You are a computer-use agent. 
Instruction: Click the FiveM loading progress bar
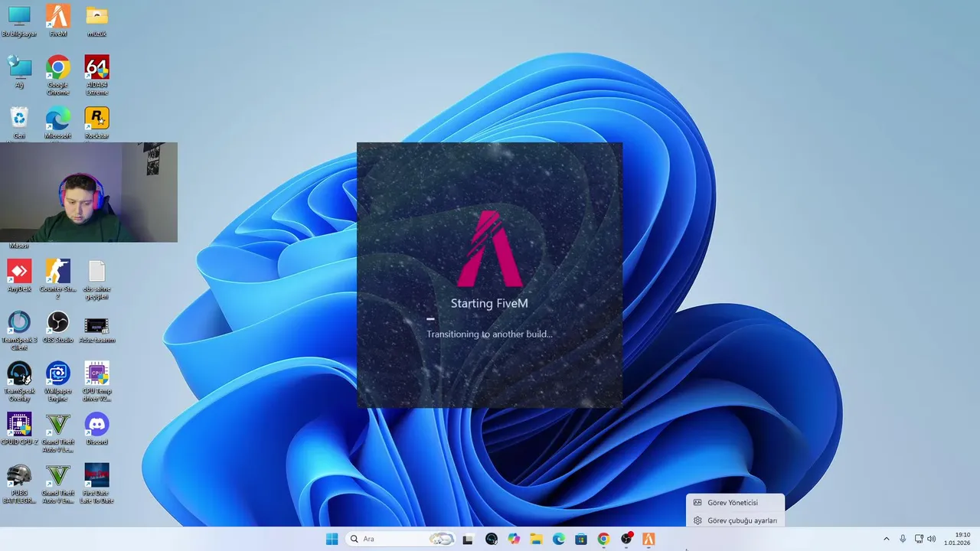tap(489, 319)
